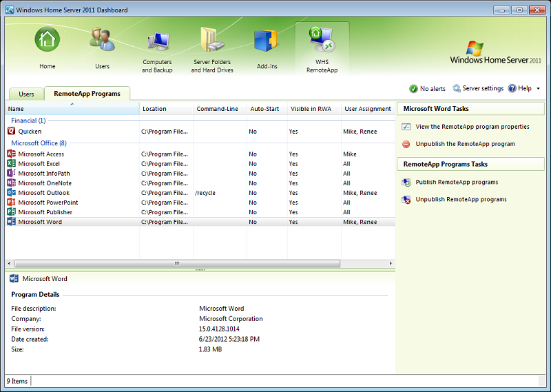Click the Microsoft Publisher icon
Viewport: 551px width, 392px height.
11,212
